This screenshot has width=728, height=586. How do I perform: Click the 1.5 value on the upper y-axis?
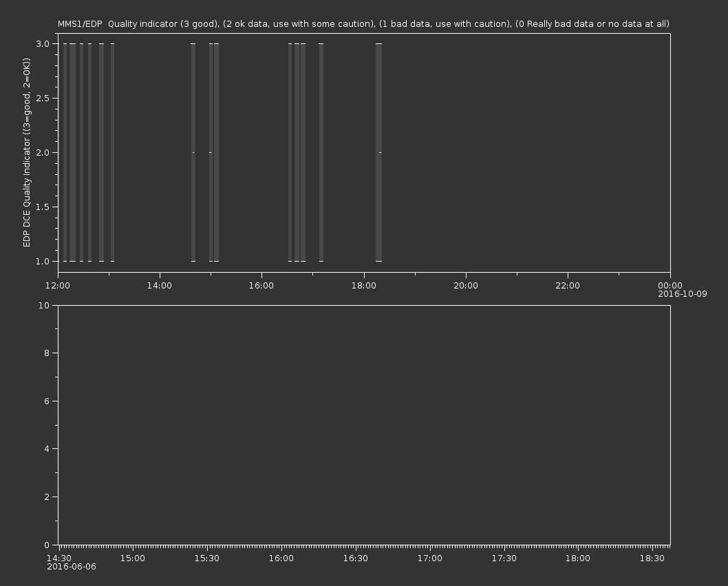43,207
